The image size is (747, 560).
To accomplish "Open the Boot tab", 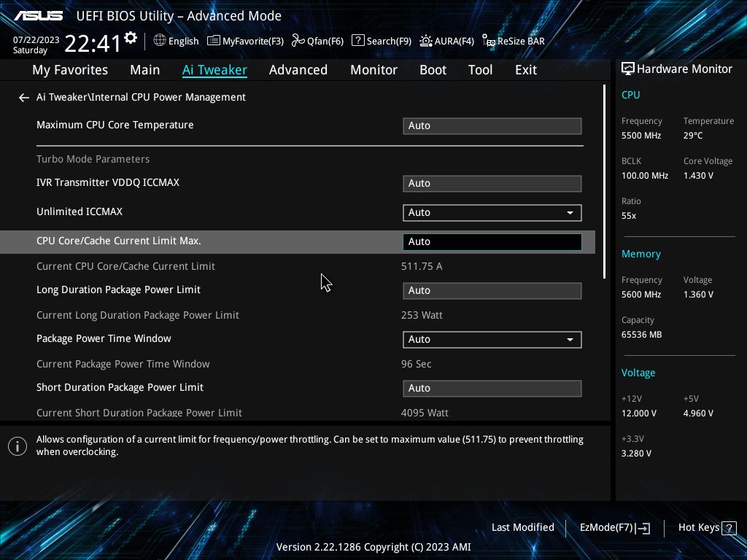I will 433,70.
